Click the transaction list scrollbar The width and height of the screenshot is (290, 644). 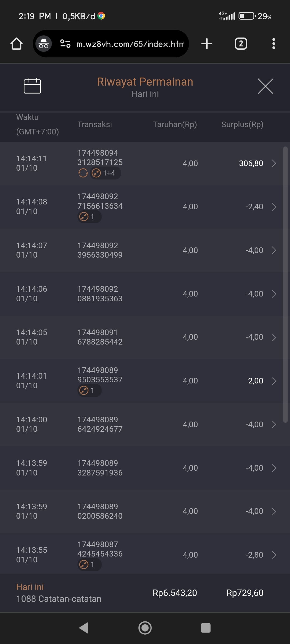285,284
